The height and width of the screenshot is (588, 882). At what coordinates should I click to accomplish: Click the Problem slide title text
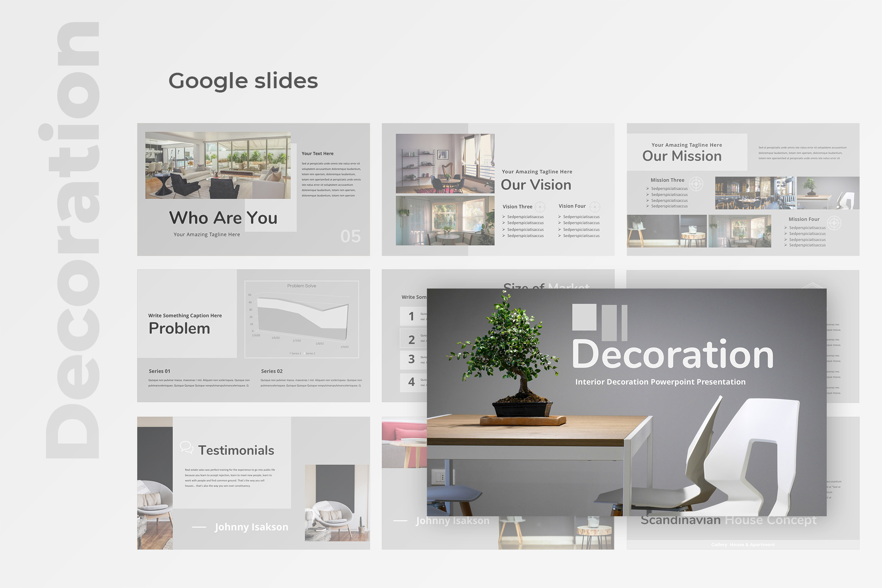(x=179, y=328)
